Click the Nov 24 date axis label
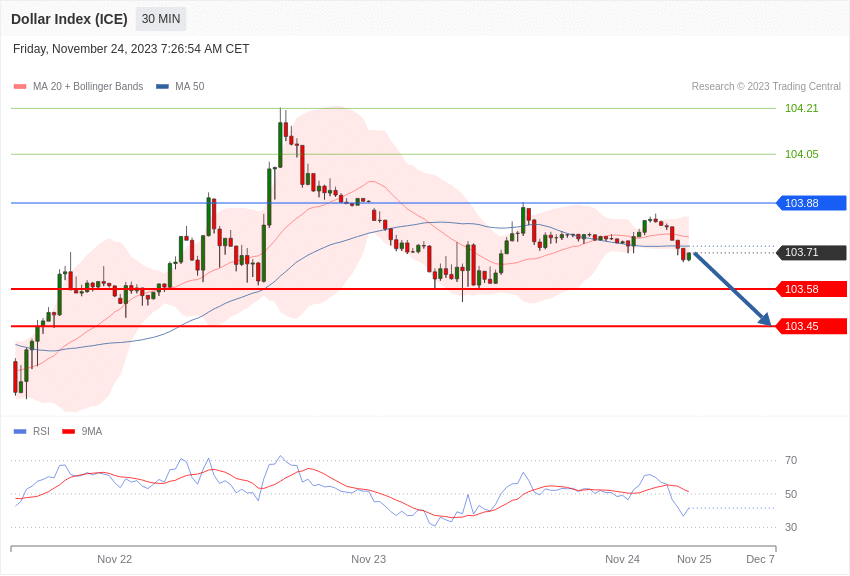Viewport: 850px width, 576px height. coord(622,559)
